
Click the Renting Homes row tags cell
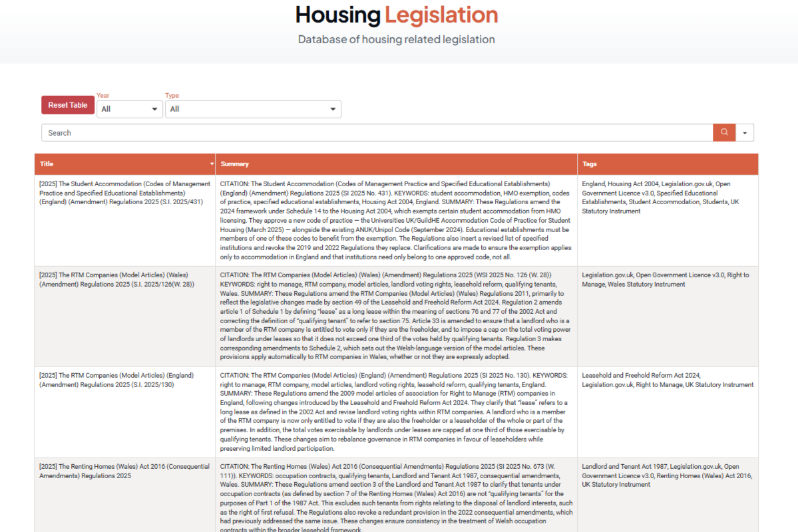pyautogui.click(x=667, y=475)
